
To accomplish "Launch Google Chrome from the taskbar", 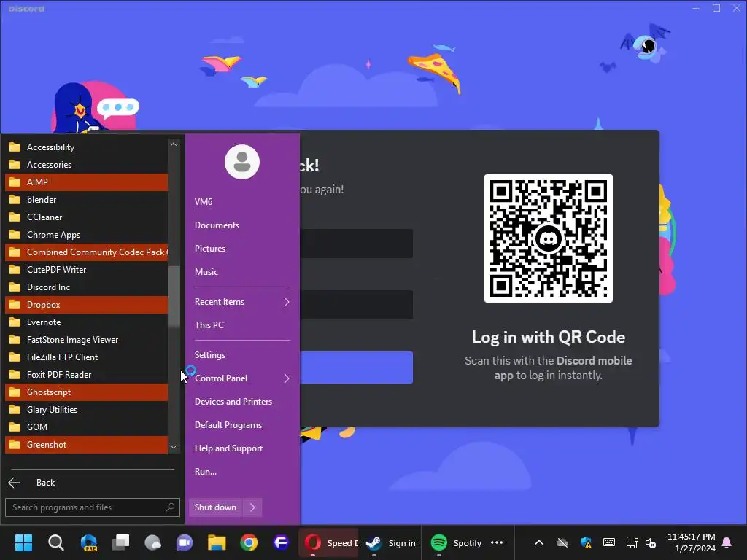I will [249, 542].
